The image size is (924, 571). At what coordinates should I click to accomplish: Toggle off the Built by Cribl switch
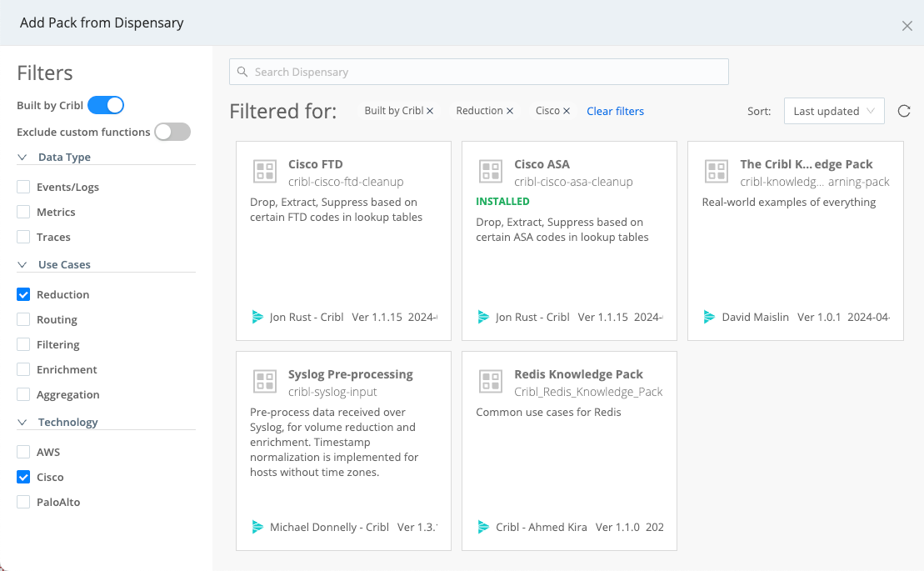106,105
